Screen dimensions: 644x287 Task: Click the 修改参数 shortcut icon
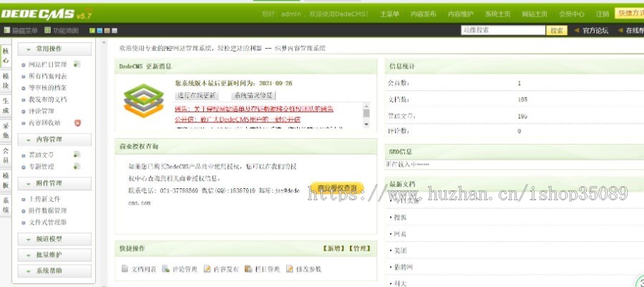(x=290, y=269)
